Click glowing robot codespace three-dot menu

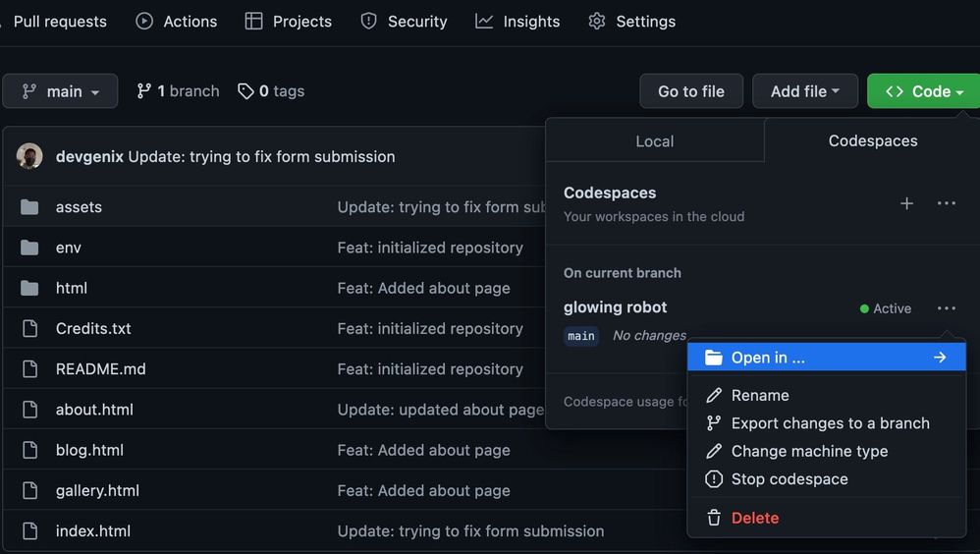(x=946, y=308)
